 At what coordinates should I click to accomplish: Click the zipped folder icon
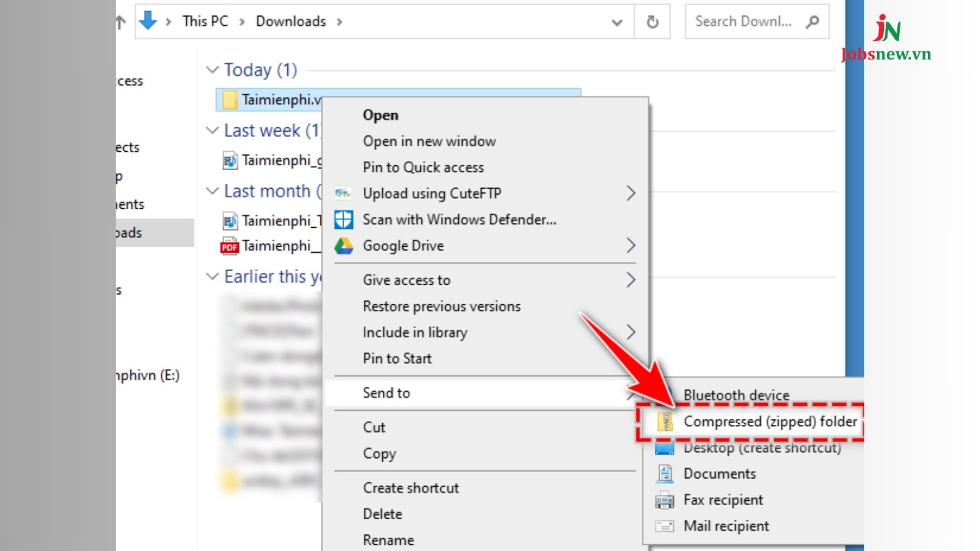click(x=665, y=421)
